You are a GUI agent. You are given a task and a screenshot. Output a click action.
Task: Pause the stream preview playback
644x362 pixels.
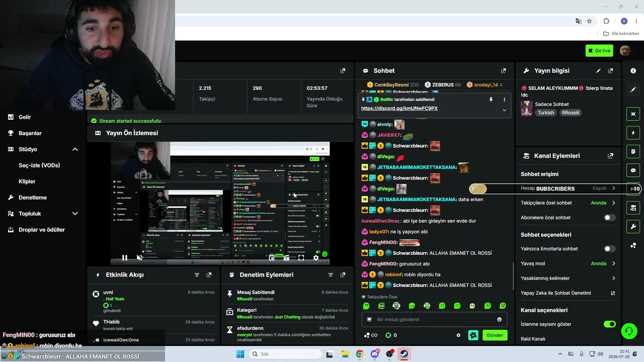coord(125,257)
